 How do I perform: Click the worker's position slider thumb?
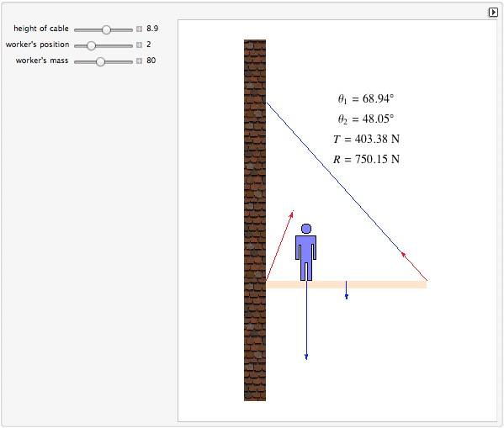tap(91, 45)
